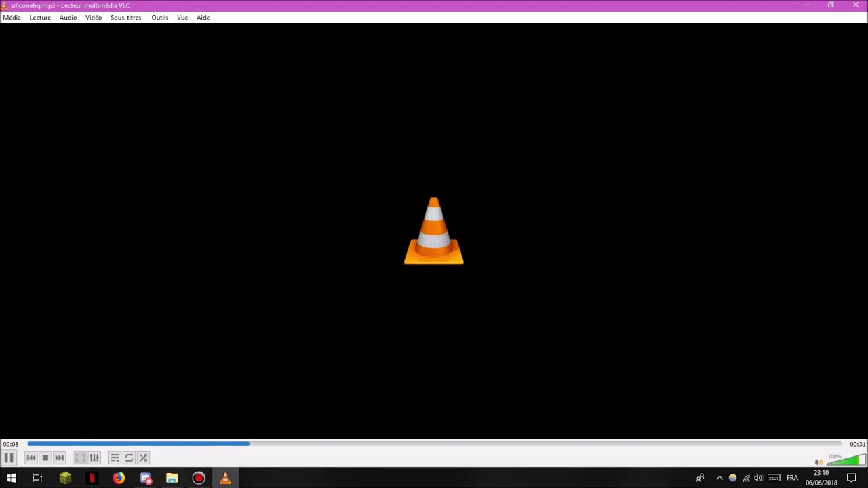Toggle loop repeat mode

[129, 458]
